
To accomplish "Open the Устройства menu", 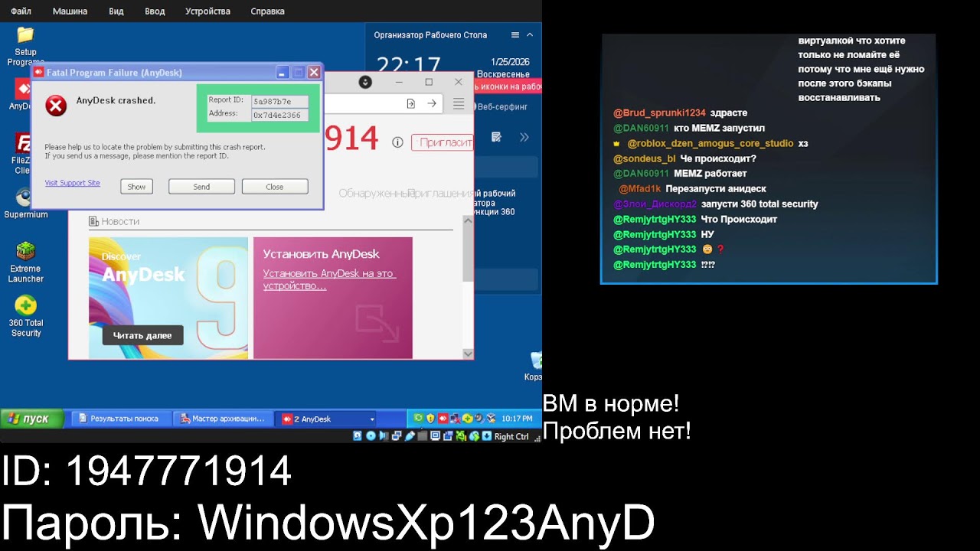I will (x=207, y=11).
